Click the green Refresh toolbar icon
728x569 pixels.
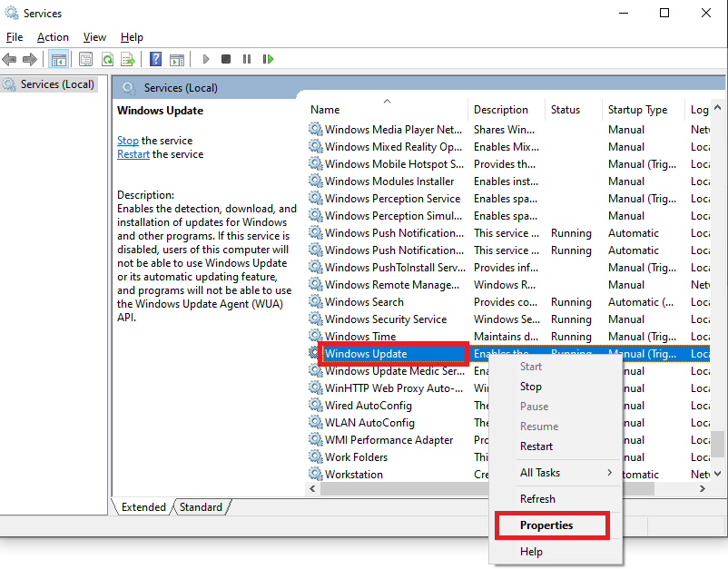107,59
